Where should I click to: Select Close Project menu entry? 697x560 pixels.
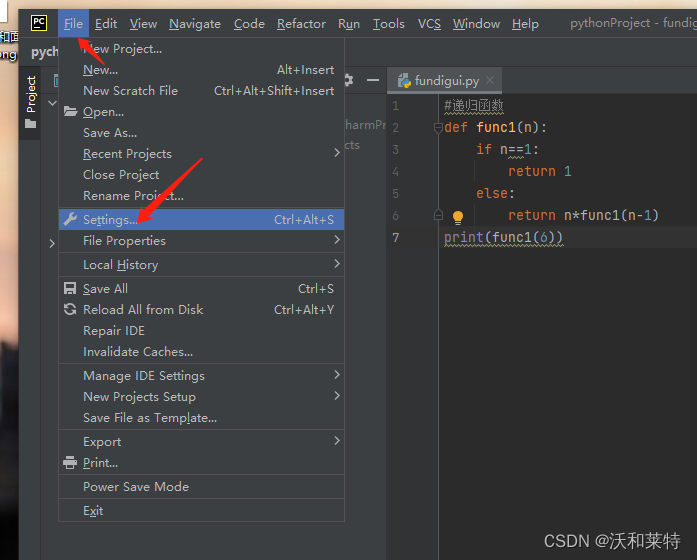201,175
